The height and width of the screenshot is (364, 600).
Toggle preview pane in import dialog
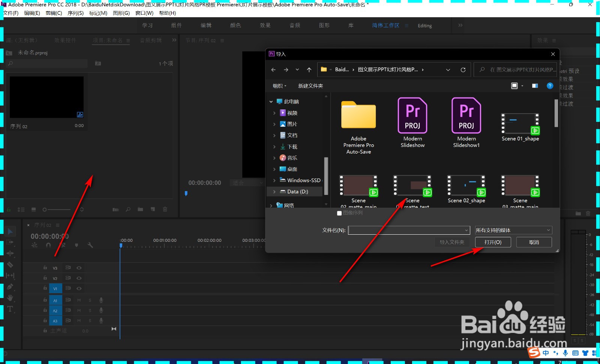(535, 86)
